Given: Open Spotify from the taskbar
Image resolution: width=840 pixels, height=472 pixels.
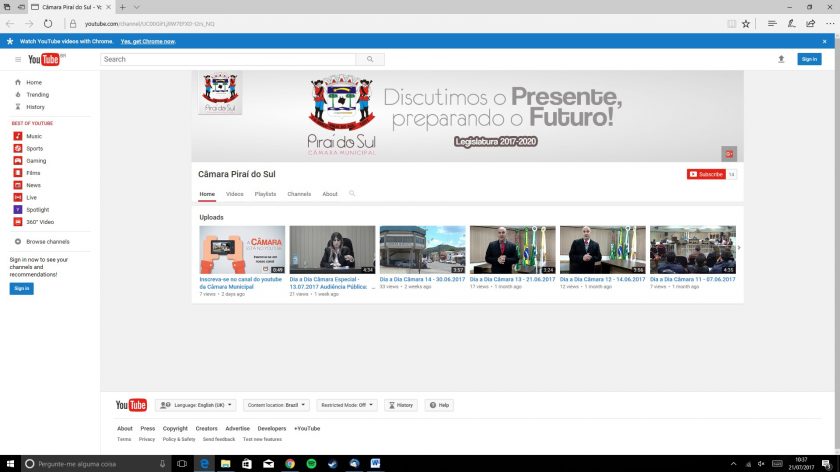Looking at the screenshot, I should pyautogui.click(x=311, y=463).
